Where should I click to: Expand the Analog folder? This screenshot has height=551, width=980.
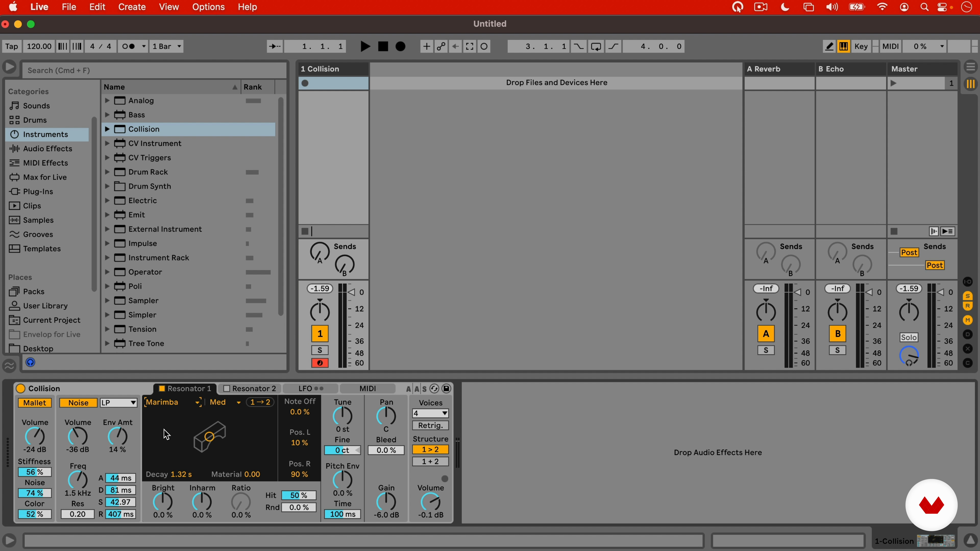(x=107, y=101)
